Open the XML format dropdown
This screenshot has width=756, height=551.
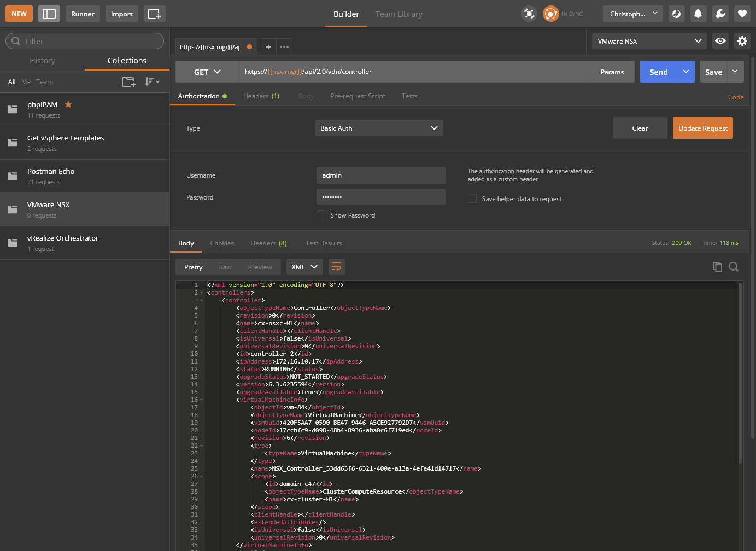tap(304, 267)
